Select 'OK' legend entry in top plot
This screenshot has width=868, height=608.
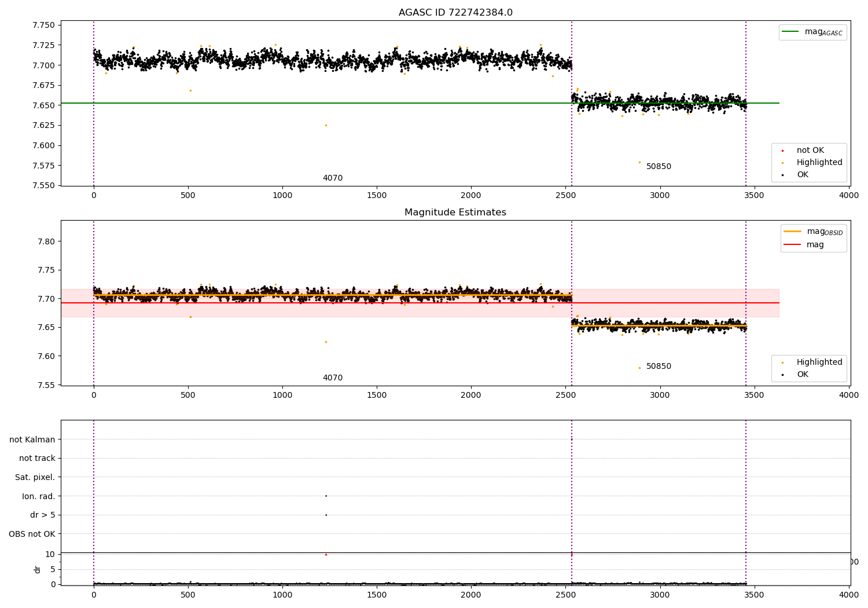[x=795, y=175]
